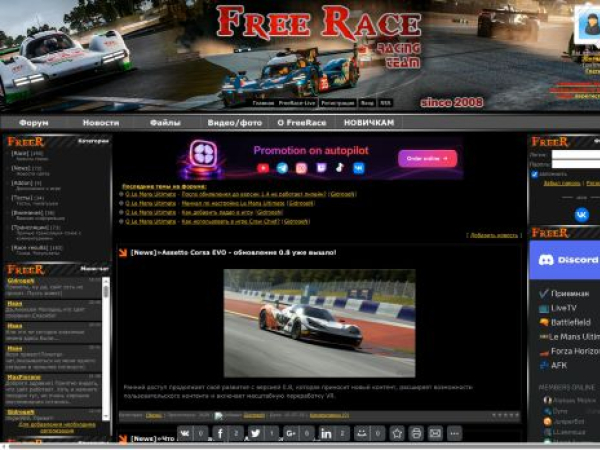The image size is (600, 450).
Task: Click the LiveTV channel icon
Action: click(x=544, y=308)
